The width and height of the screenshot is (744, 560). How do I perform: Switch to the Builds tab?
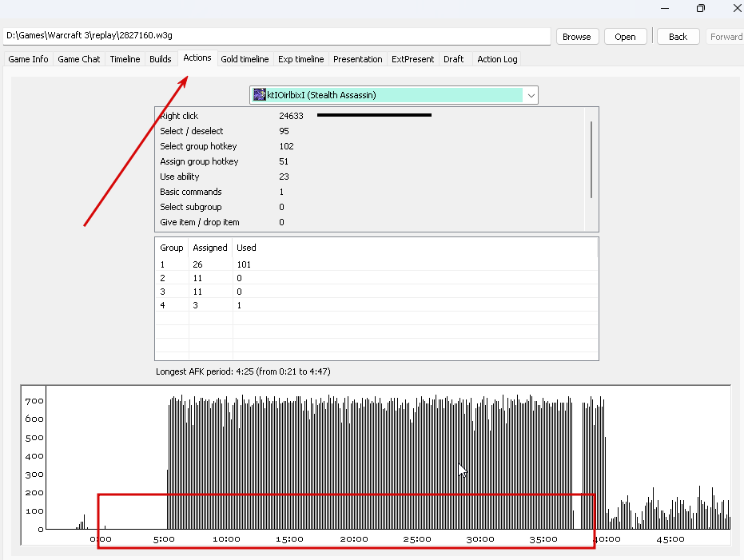[x=161, y=59]
